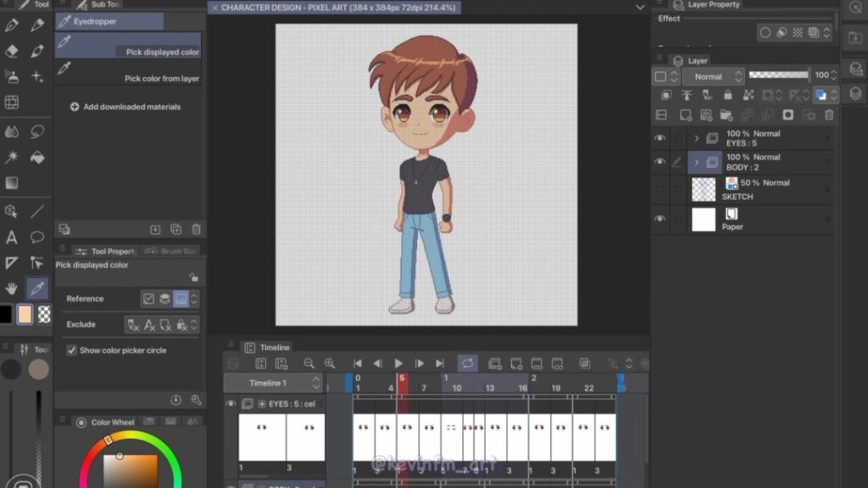868x488 pixels.
Task: Select the Eraser tool
Action: pos(12,51)
